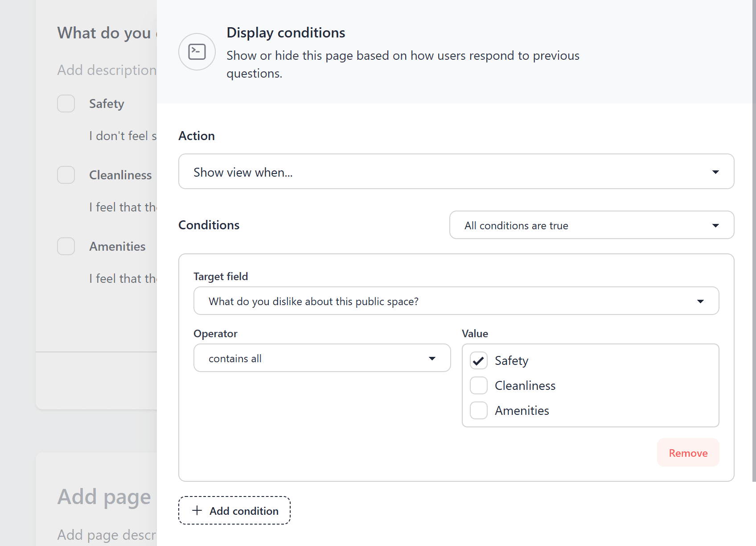This screenshot has height=546, width=756.
Task: Add a new condition
Action: point(234,510)
